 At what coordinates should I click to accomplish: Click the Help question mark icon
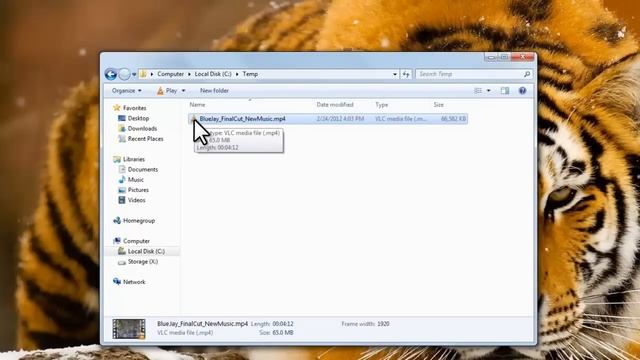[x=522, y=91]
